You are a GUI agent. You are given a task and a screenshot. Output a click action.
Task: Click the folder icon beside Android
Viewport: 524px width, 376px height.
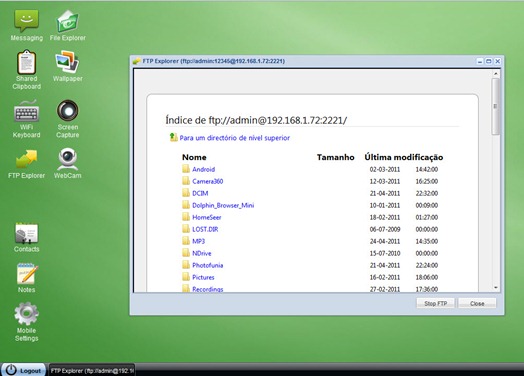pos(186,169)
